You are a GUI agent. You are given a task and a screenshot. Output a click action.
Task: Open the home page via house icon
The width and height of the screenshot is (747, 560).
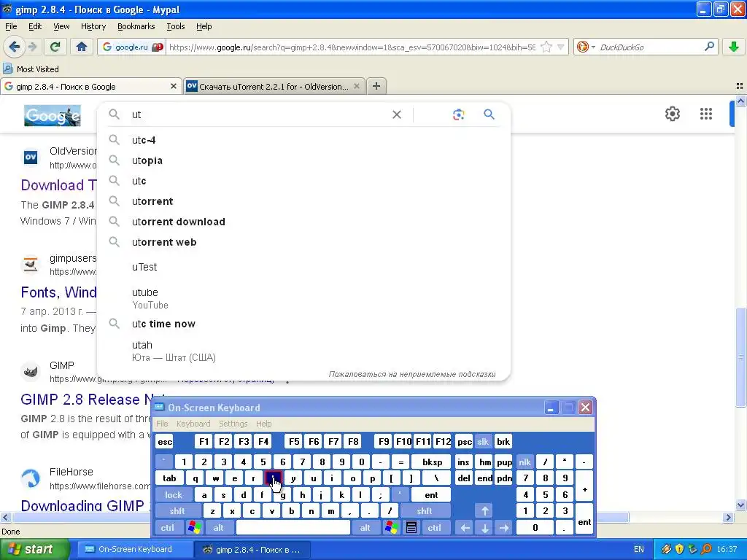click(82, 47)
